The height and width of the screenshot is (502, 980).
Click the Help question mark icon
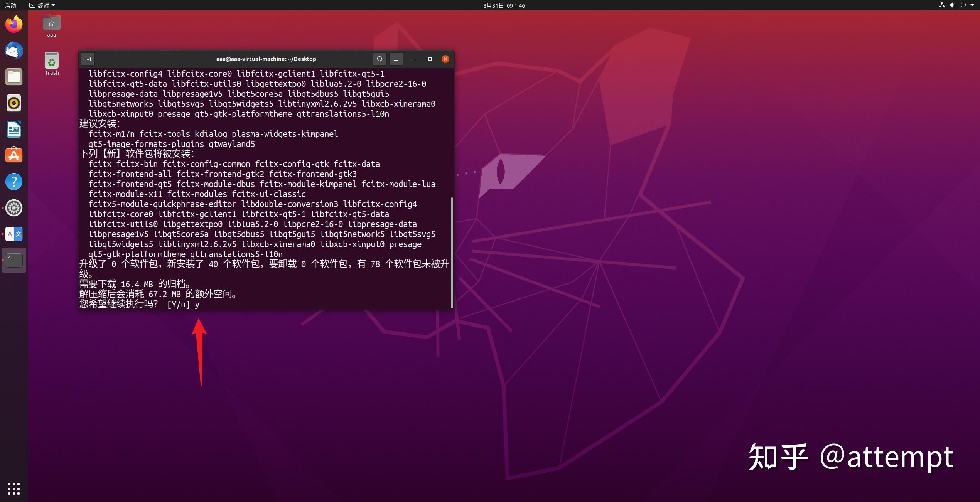coord(14,180)
